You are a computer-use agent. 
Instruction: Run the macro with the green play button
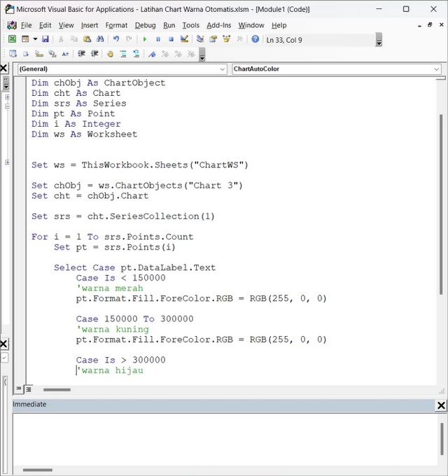(145, 40)
